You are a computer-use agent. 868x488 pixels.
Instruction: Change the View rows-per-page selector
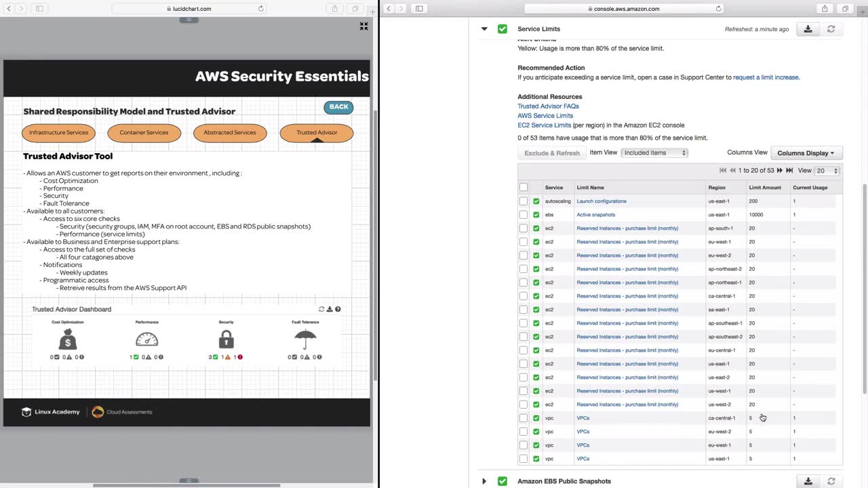pyautogui.click(x=827, y=171)
